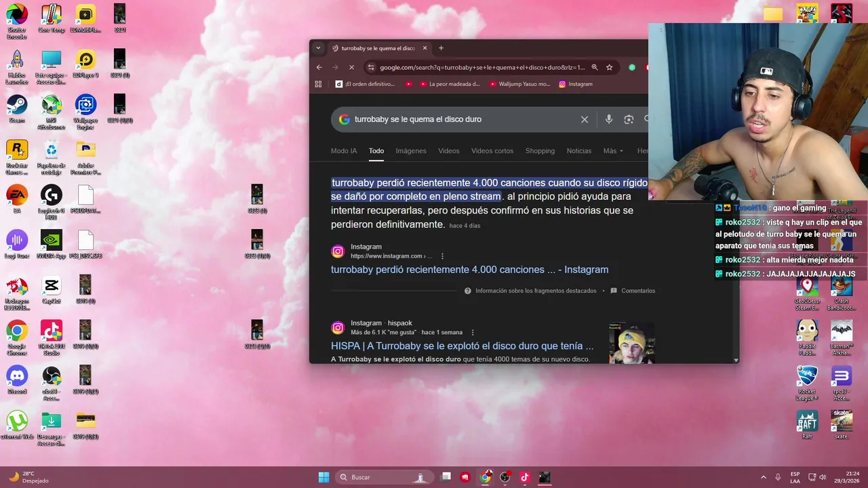Select Imágenes search tab
868x488 pixels.
coord(411,151)
